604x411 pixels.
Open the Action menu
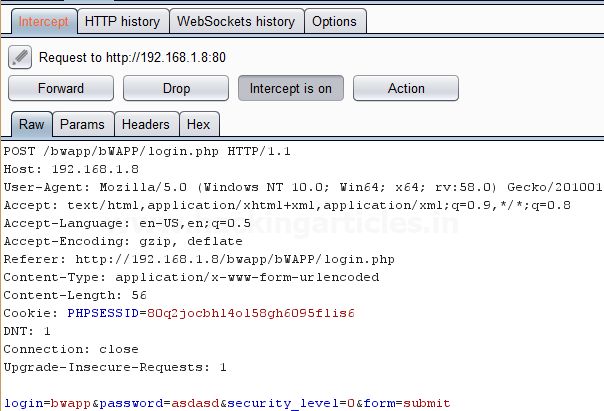pos(406,88)
